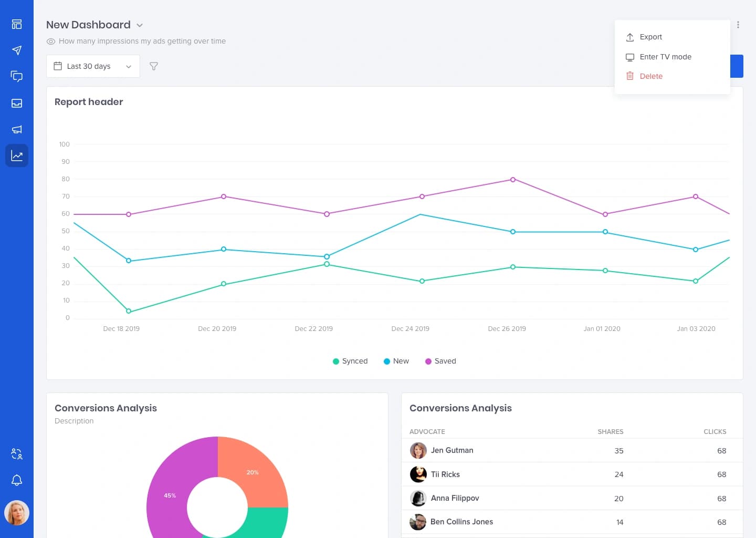Toggle the New series in the legend

click(x=396, y=361)
